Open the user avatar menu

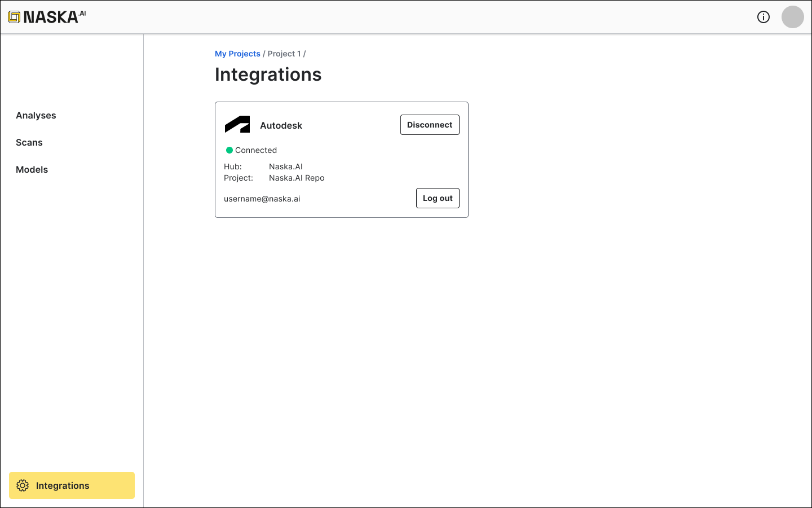click(x=793, y=17)
